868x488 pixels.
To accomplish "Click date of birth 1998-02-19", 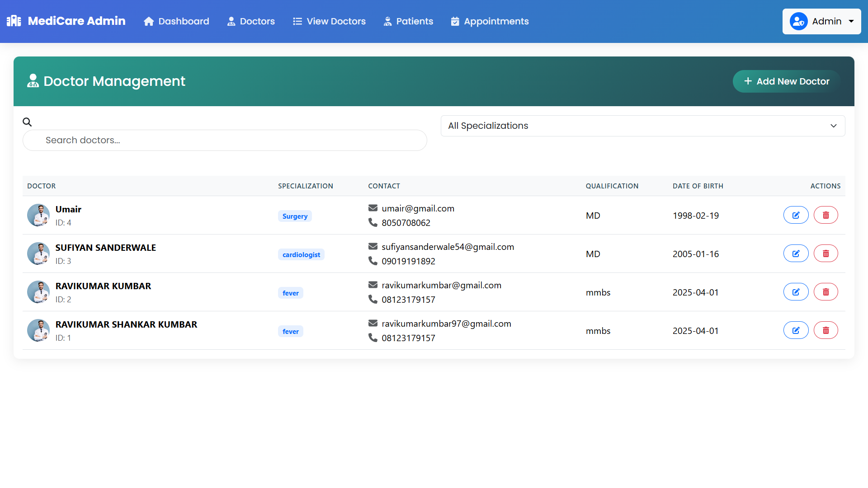I will pyautogui.click(x=696, y=216).
